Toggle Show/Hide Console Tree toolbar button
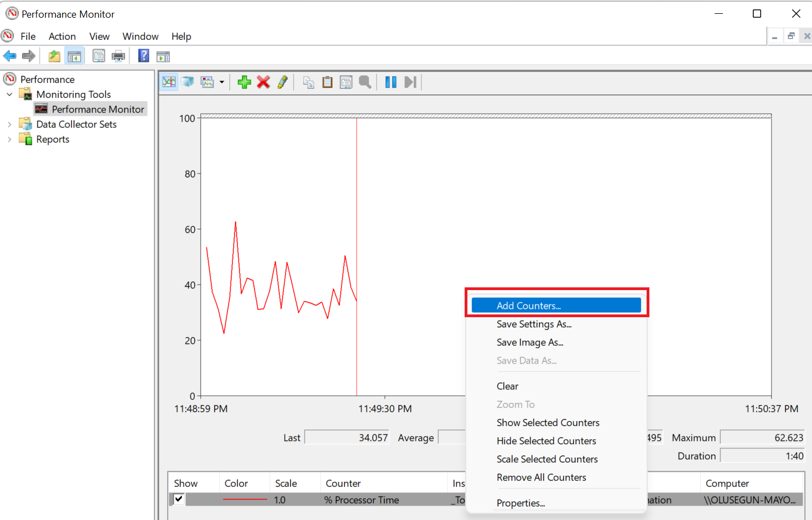The width and height of the screenshot is (812, 520). pos(74,56)
